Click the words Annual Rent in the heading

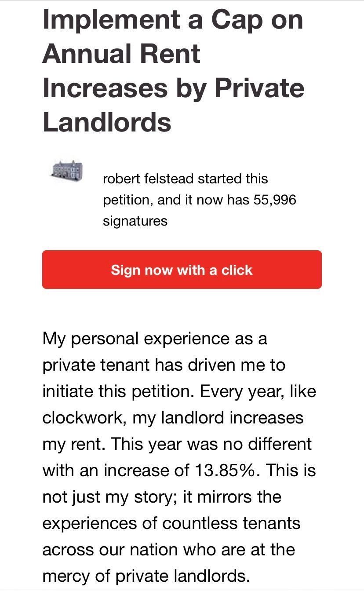[x=121, y=53]
